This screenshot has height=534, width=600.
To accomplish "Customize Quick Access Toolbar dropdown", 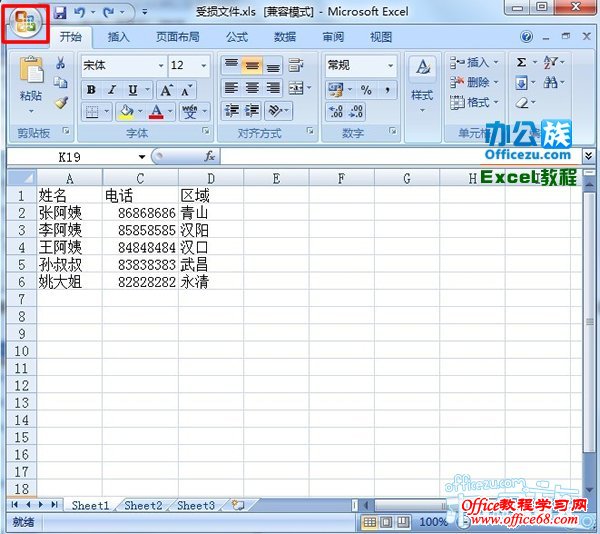I will pos(145,13).
